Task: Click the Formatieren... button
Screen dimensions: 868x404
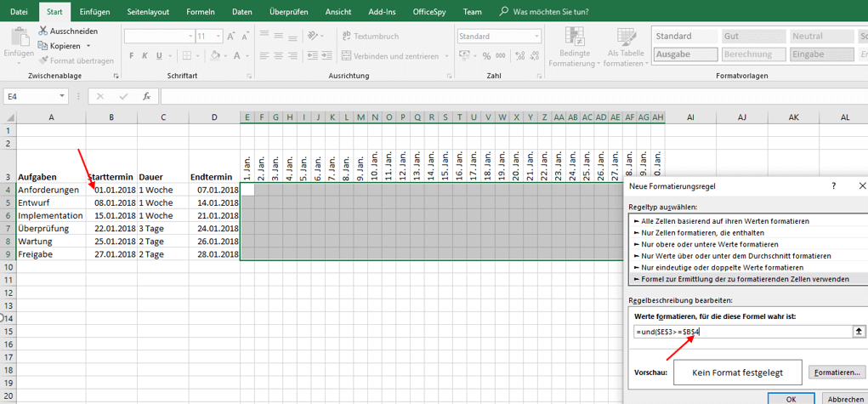Action: click(x=836, y=373)
